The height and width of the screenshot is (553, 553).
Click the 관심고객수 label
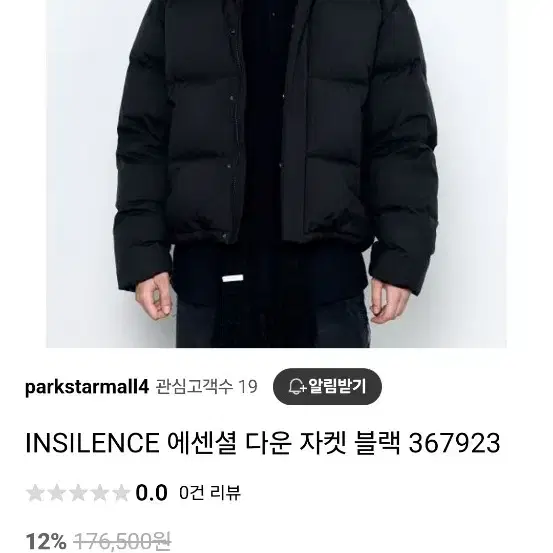pyautogui.click(x=194, y=387)
